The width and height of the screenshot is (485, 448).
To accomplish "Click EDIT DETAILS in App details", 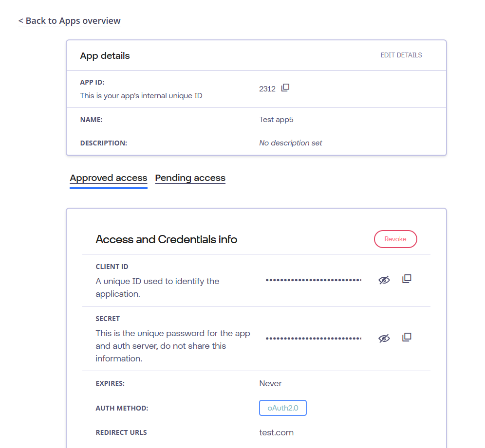I will pyautogui.click(x=401, y=55).
